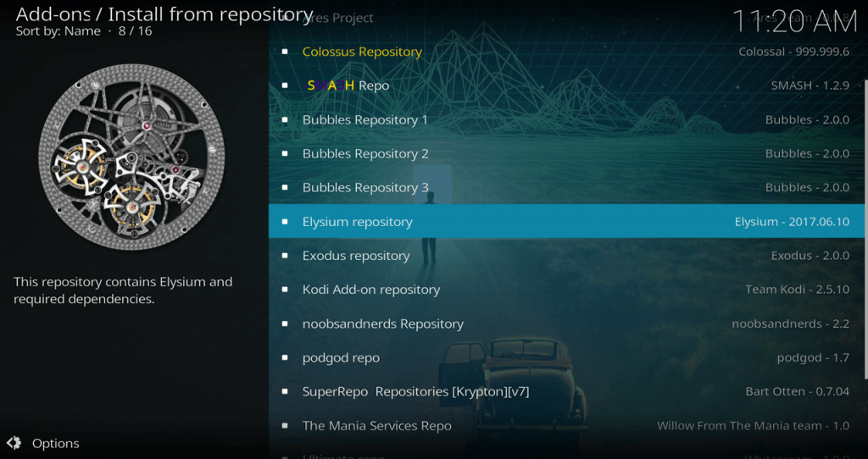Screen dimensions: 868x459
Task: Click version text podgod - 1.7
Action: pos(813,357)
